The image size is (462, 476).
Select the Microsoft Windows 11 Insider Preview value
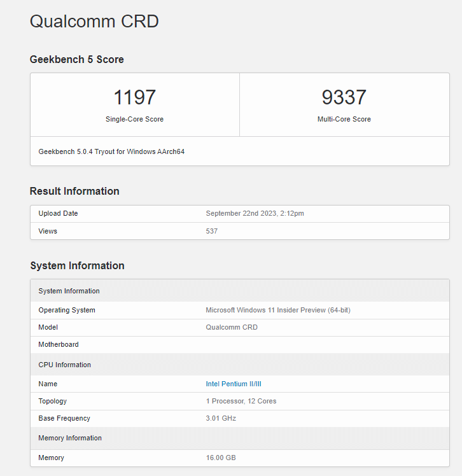[277, 310]
